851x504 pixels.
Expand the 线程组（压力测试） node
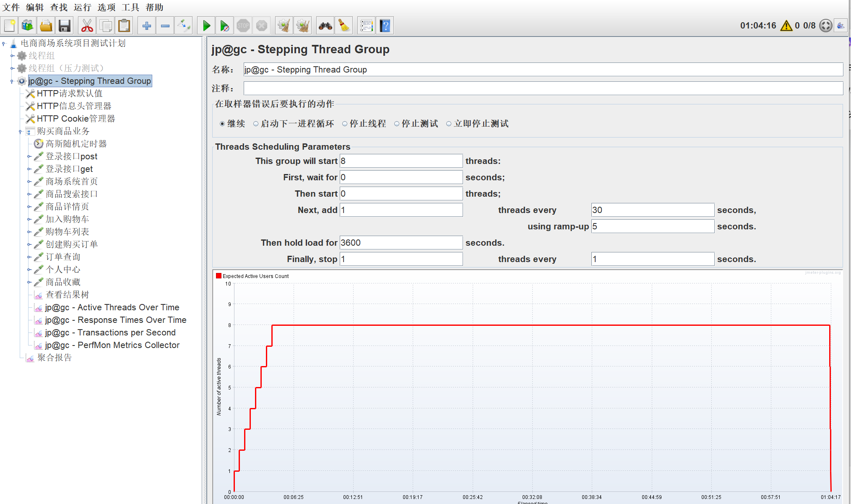(x=13, y=68)
